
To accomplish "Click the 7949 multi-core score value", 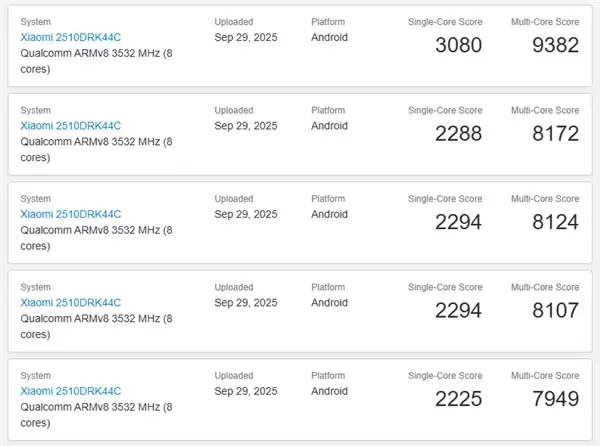I will [555, 399].
